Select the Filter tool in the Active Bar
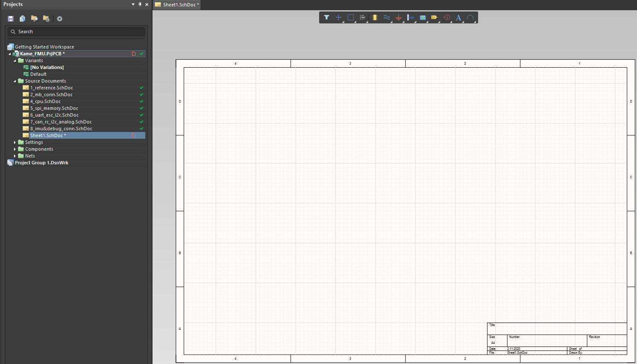 (x=327, y=17)
